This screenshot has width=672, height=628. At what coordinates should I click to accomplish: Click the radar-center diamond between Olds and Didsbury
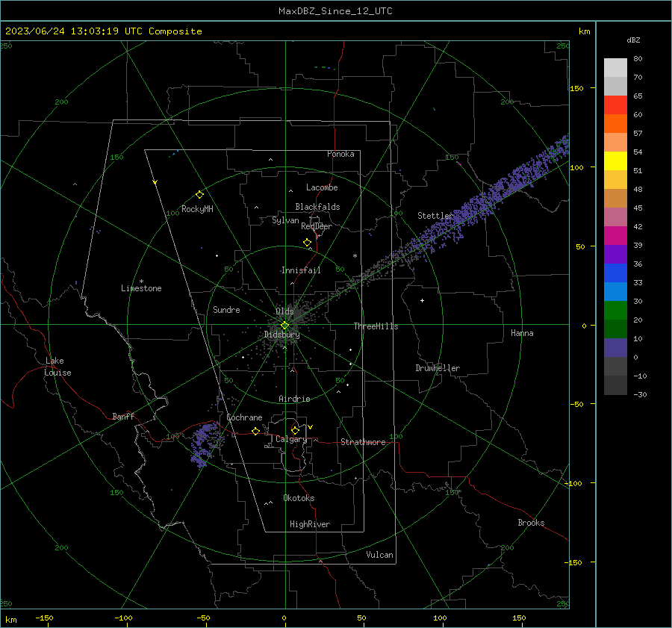coord(284,326)
